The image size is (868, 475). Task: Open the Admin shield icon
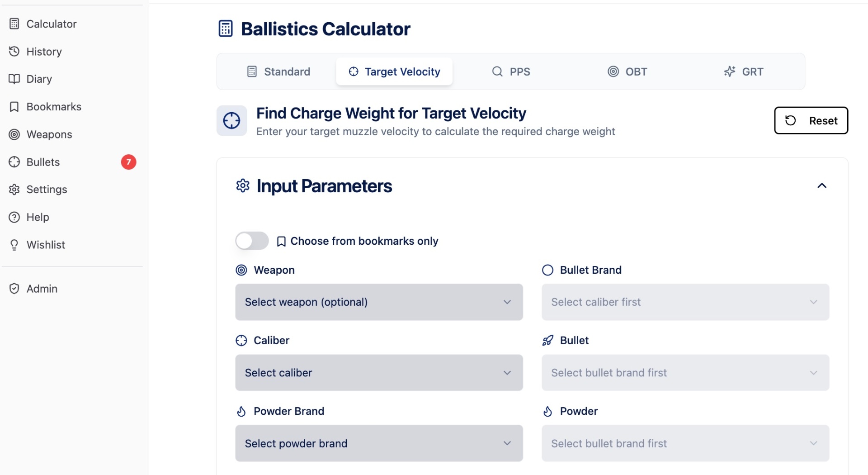click(x=14, y=289)
